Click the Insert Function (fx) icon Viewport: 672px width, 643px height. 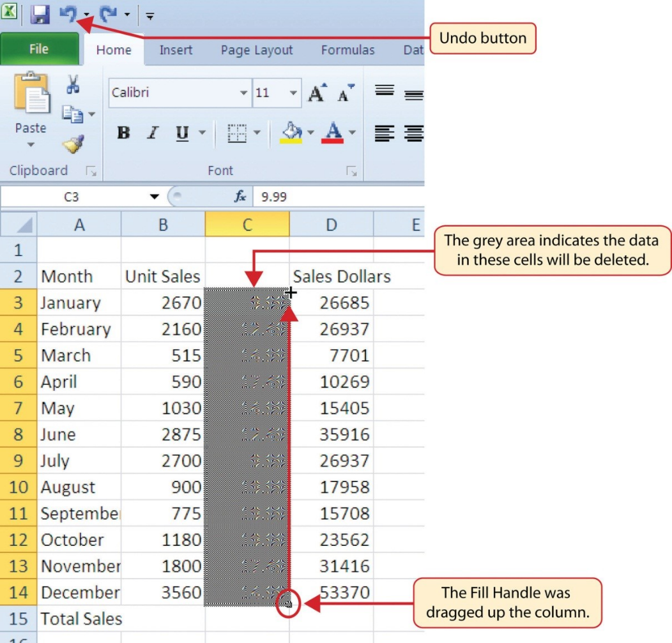coord(239,197)
